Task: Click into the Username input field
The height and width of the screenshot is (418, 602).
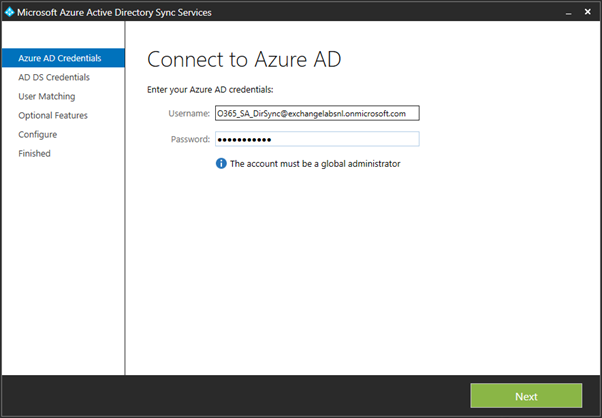Action: (x=316, y=113)
